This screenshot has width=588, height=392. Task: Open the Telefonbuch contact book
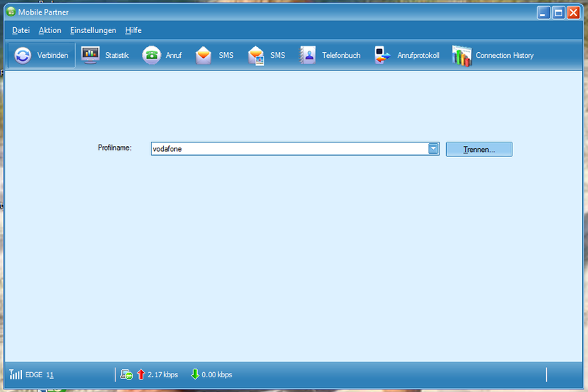[307, 56]
